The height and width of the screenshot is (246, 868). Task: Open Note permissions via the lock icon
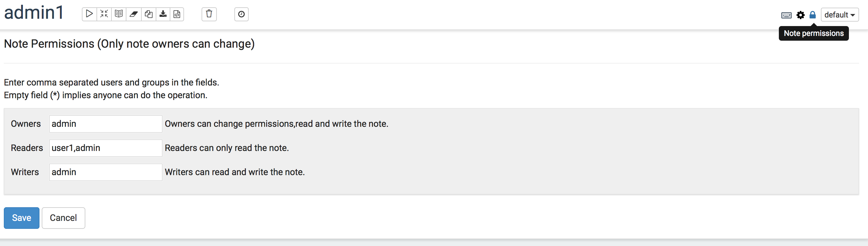(x=812, y=15)
